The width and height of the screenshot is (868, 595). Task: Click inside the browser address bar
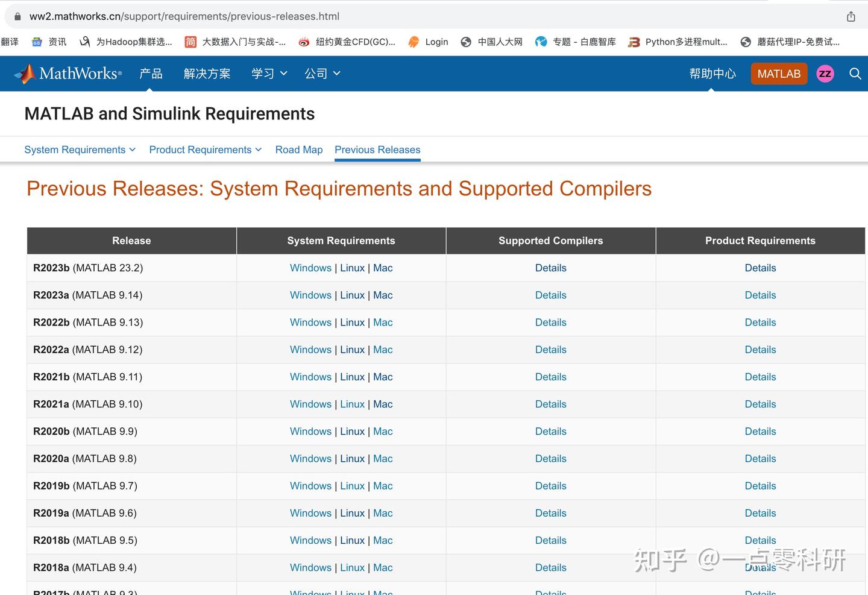(x=422, y=16)
